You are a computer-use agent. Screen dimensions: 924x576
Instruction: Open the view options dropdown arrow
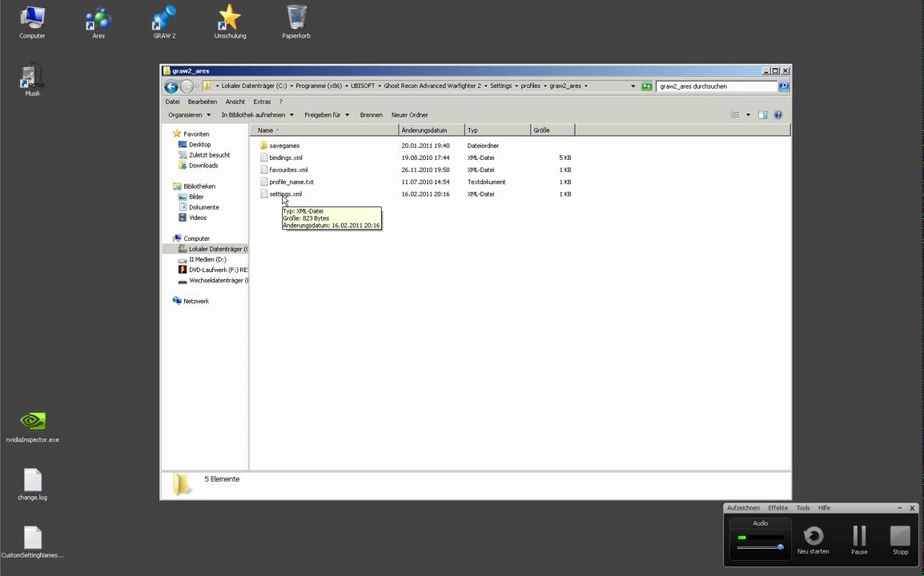coord(748,115)
